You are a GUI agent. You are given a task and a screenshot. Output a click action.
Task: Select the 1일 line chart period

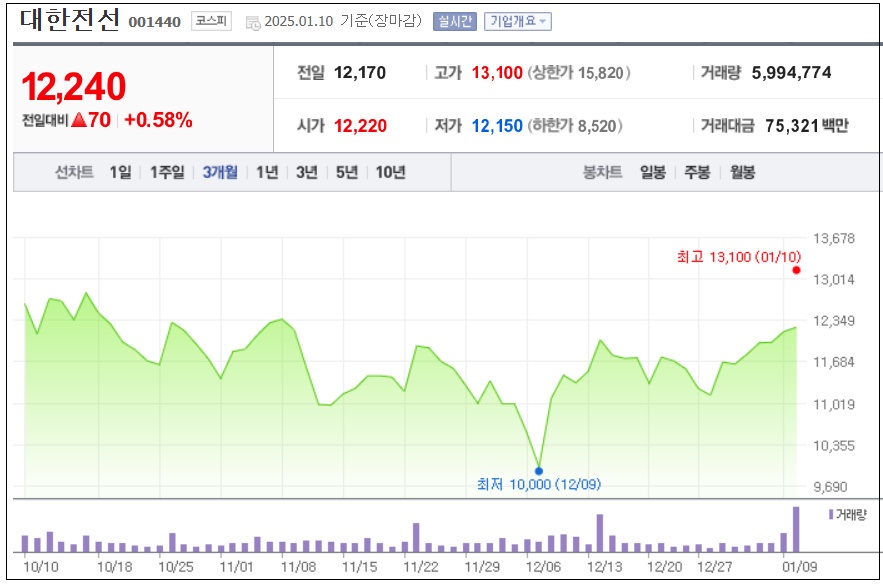(121, 172)
